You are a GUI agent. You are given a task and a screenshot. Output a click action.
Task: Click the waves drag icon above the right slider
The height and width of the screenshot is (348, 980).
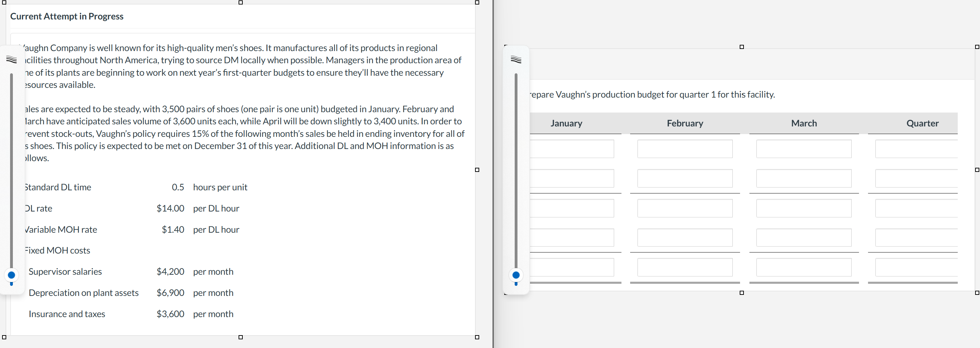516,59
